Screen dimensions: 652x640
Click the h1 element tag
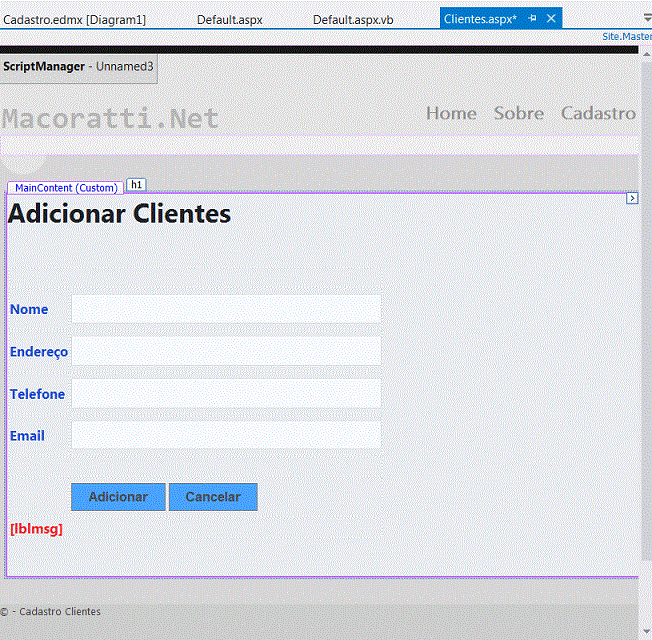click(x=136, y=185)
